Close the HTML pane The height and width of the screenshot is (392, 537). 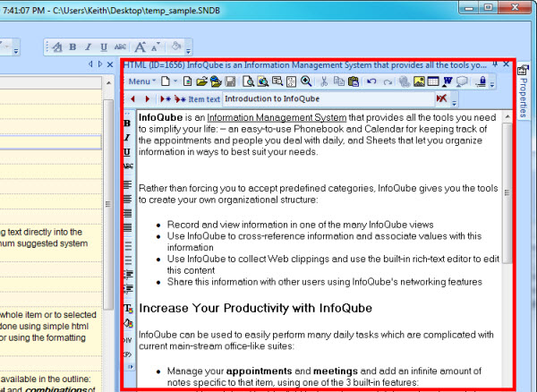(507, 64)
